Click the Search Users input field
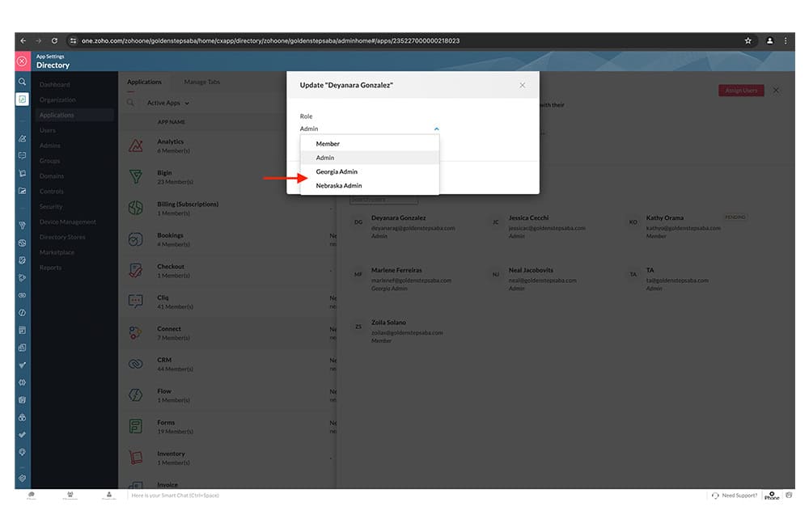Image resolution: width=809 pixels, height=532 pixels. tap(383, 200)
